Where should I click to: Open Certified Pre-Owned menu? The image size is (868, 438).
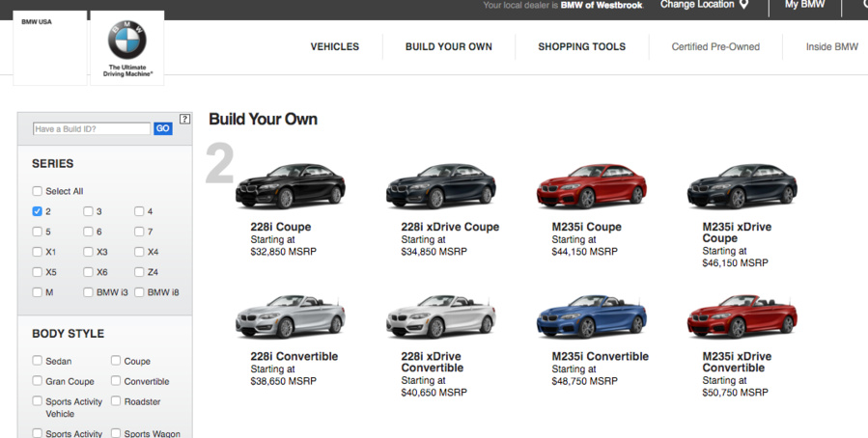(715, 47)
